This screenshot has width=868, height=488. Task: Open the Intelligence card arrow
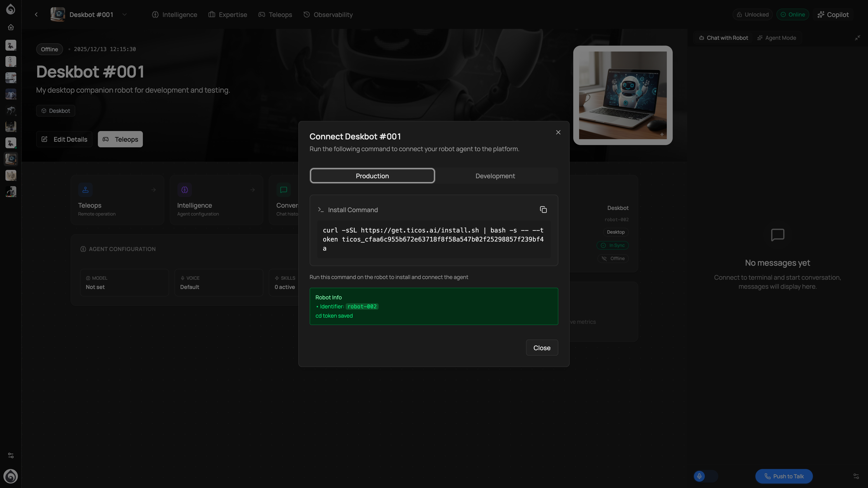coord(252,190)
